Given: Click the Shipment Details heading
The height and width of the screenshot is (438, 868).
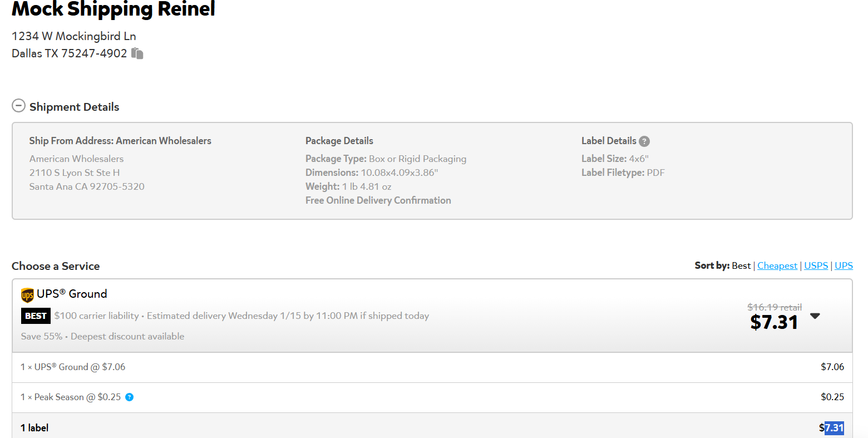Looking at the screenshot, I should point(75,107).
